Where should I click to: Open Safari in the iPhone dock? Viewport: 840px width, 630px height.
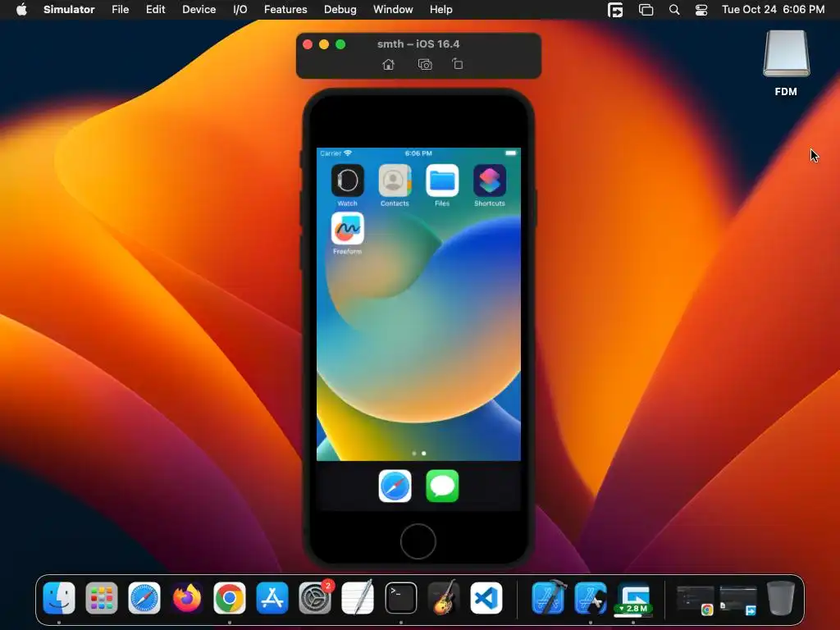click(395, 486)
